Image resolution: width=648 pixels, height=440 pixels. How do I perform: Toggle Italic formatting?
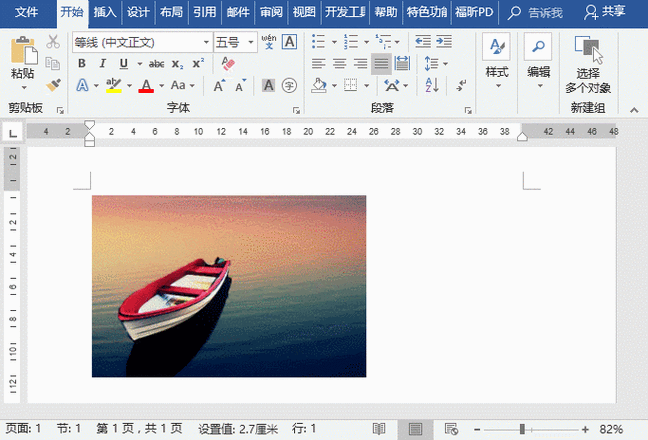point(103,63)
